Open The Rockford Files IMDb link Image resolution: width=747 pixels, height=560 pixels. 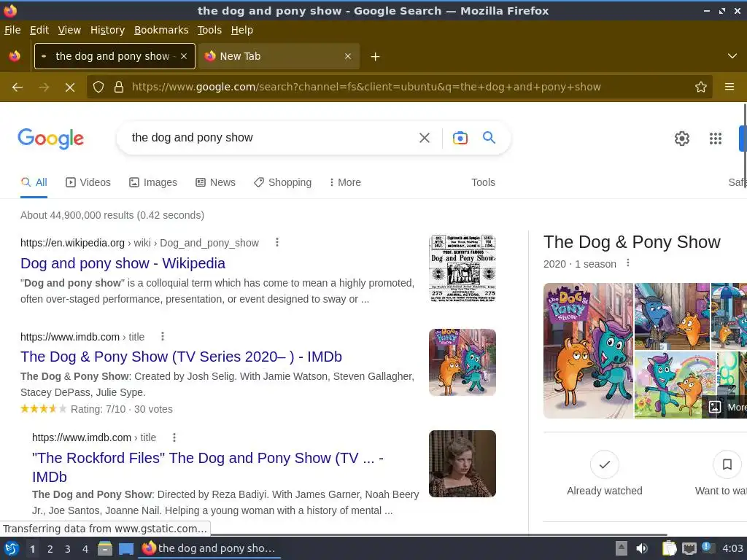click(208, 467)
